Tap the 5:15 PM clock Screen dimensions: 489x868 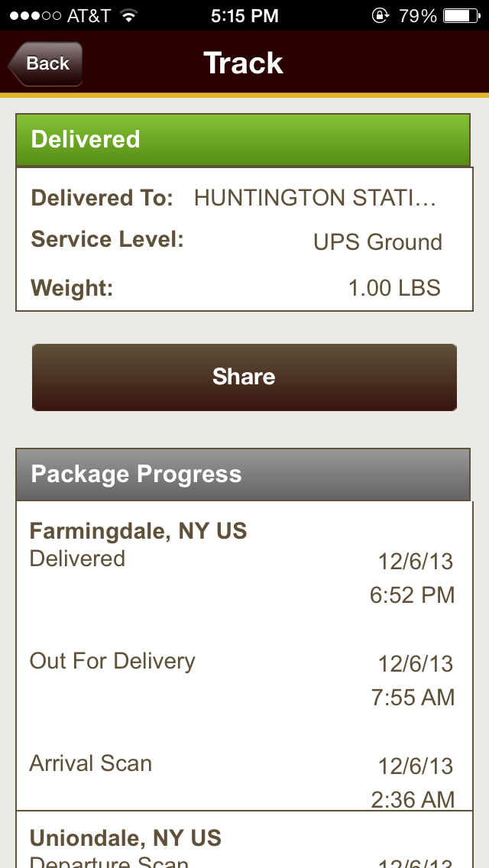pos(244,15)
